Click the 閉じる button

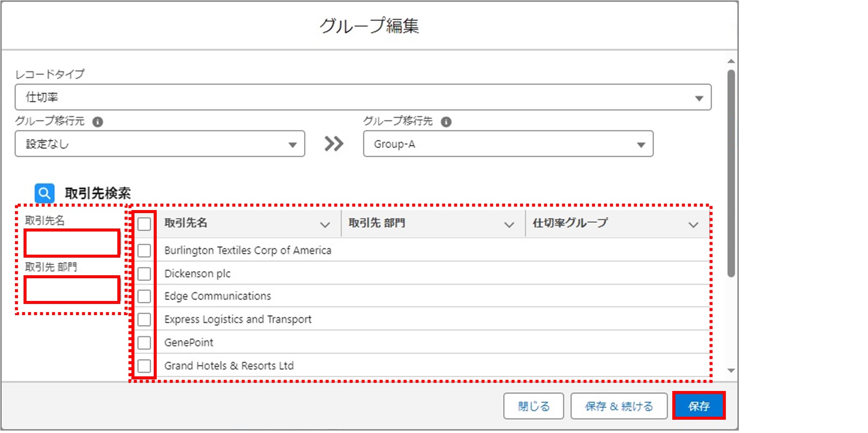click(x=533, y=406)
